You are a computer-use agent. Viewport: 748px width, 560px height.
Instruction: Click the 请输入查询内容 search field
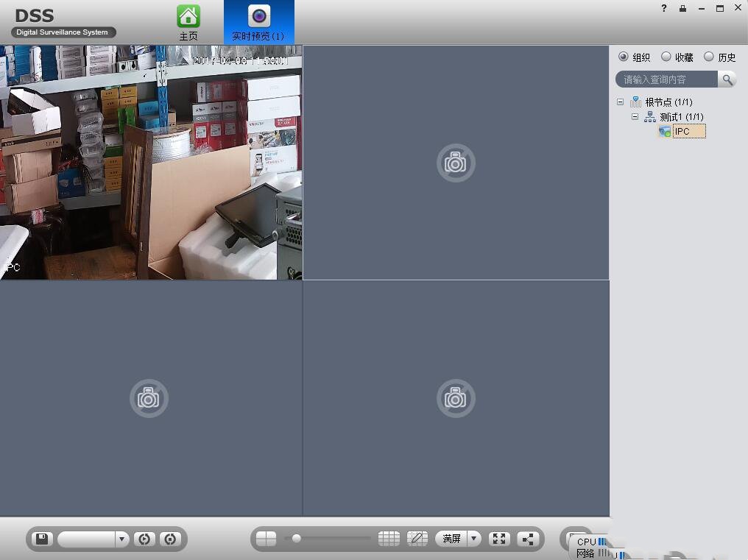pyautogui.click(x=667, y=79)
